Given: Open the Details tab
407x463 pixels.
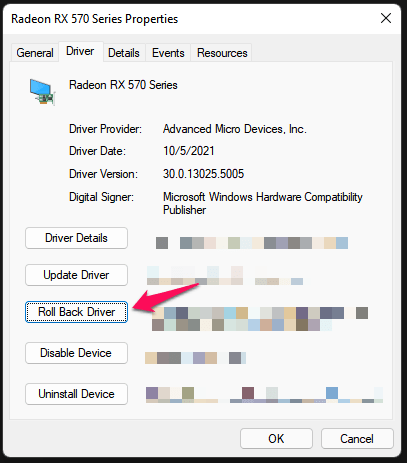Looking at the screenshot, I should point(124,53).
